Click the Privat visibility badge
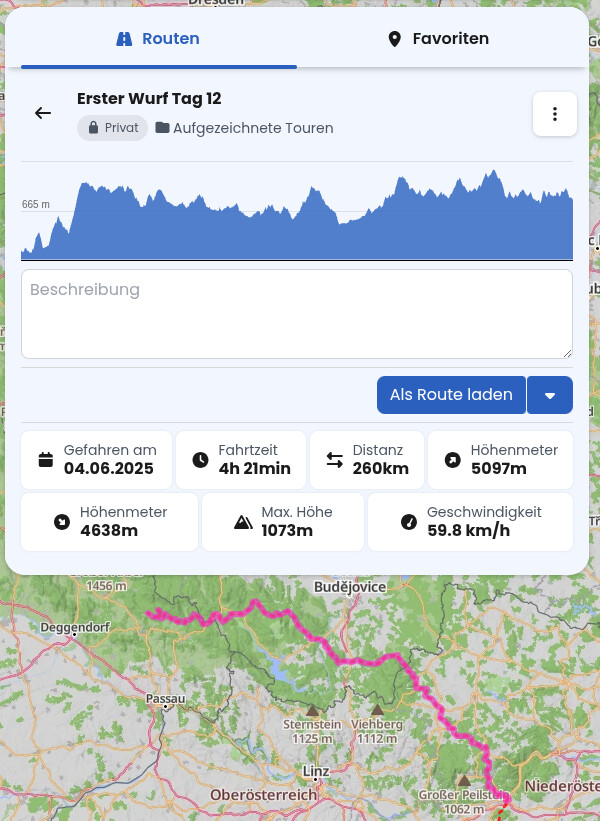Image resolution: width=600 pixels, height=821 pixels. click(112, 128)
